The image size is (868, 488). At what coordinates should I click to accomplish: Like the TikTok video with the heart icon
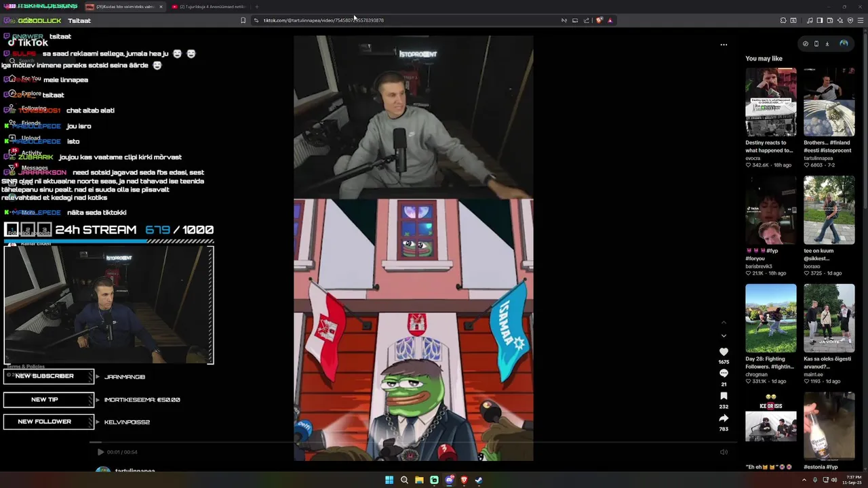[x=724, y=352]
